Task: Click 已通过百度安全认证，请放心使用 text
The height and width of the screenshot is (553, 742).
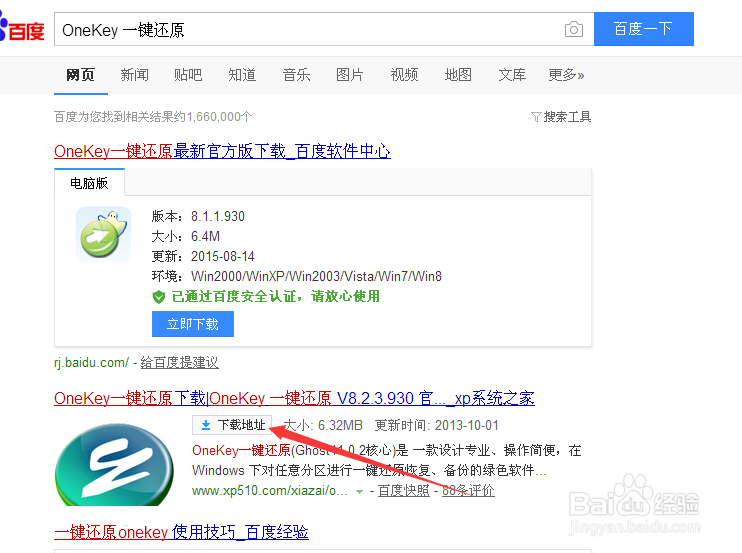Action: [275, 297]
